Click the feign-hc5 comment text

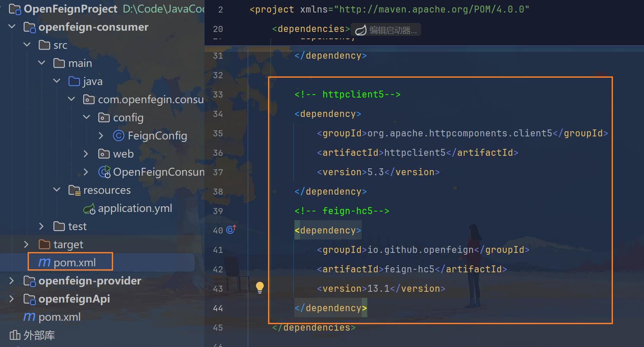[x=342, y=211]
